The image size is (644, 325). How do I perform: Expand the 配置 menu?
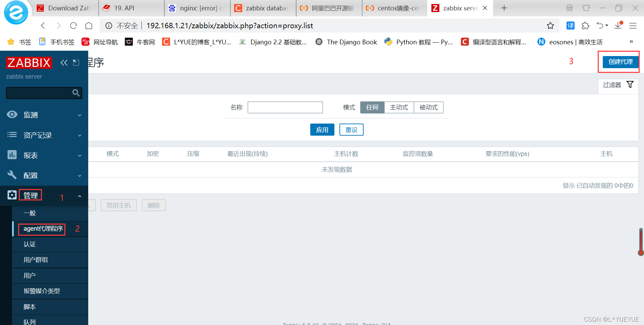(44, 175)
